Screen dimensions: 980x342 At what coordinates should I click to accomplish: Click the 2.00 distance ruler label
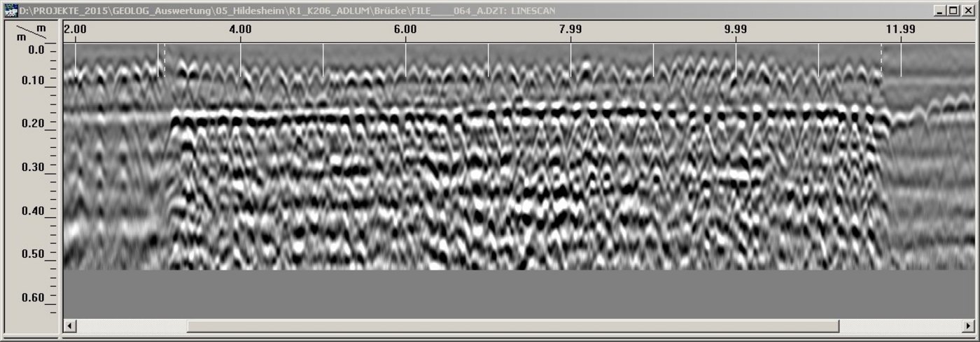tap(75, 29)
